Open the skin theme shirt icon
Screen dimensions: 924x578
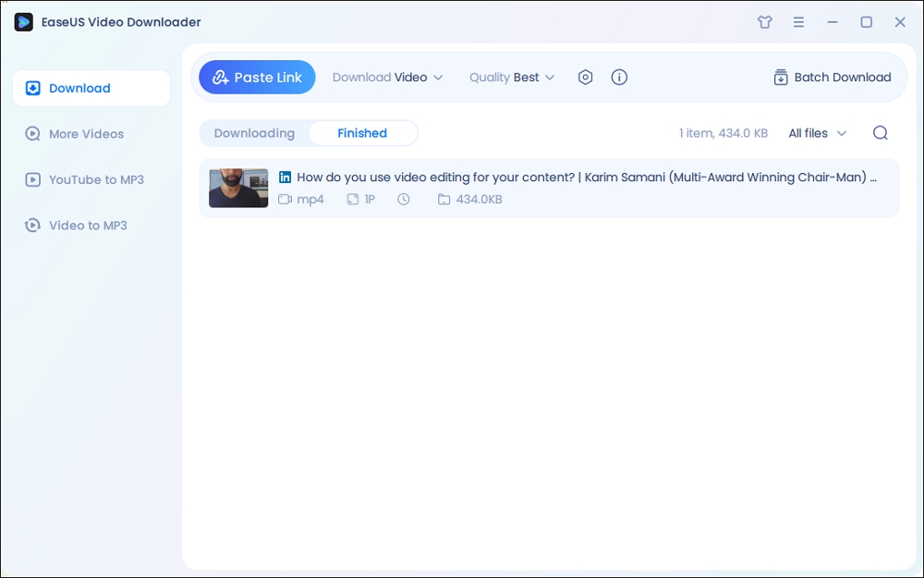[x=764, y=22]
